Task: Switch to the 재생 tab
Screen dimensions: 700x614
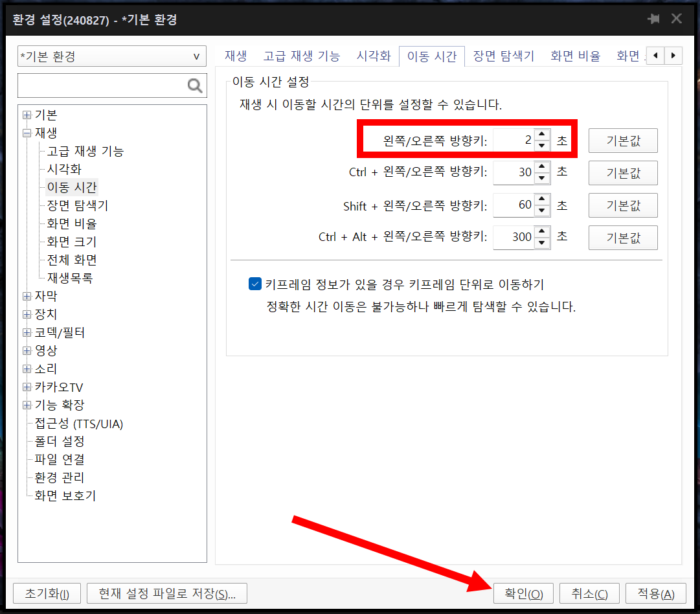Action: point(236,56)
